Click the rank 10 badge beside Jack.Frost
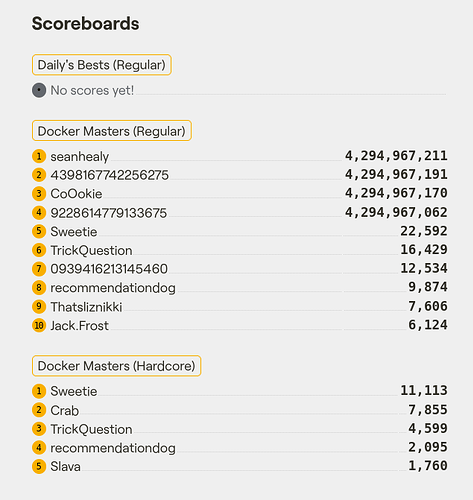This screenshot has width=473, height=500. coord(39,325)
